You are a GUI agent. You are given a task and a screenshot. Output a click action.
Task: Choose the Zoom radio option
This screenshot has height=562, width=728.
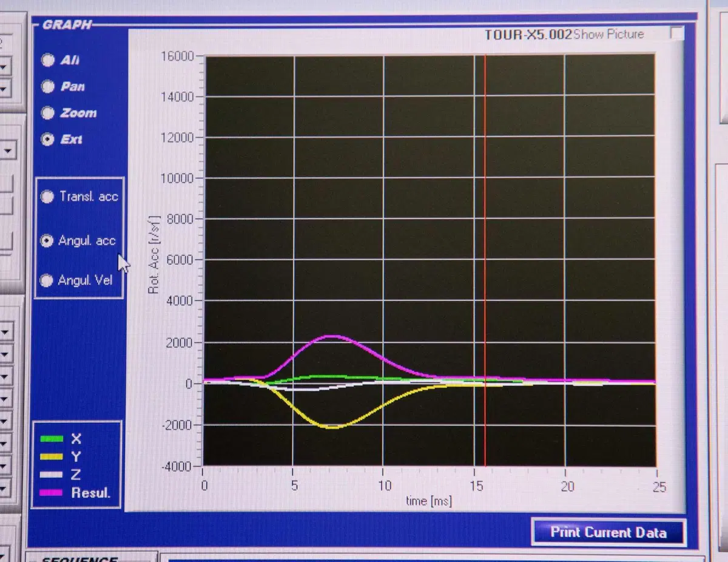click(48, 113)
